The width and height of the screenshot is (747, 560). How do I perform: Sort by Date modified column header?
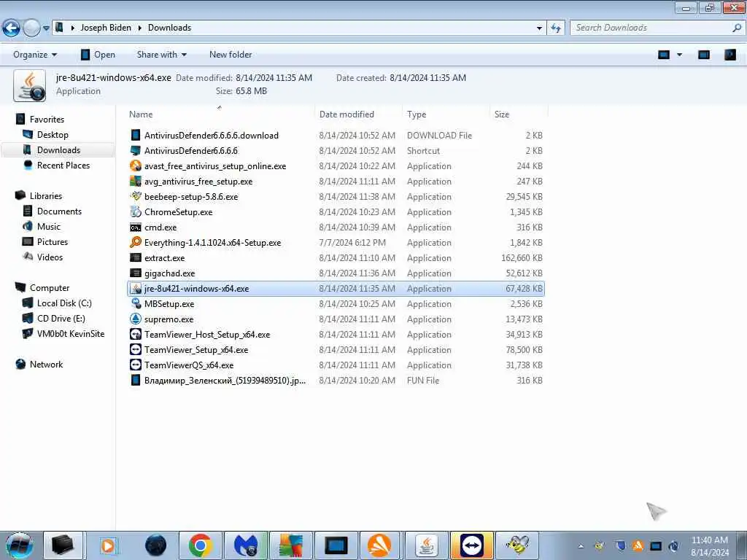point(347,114)
